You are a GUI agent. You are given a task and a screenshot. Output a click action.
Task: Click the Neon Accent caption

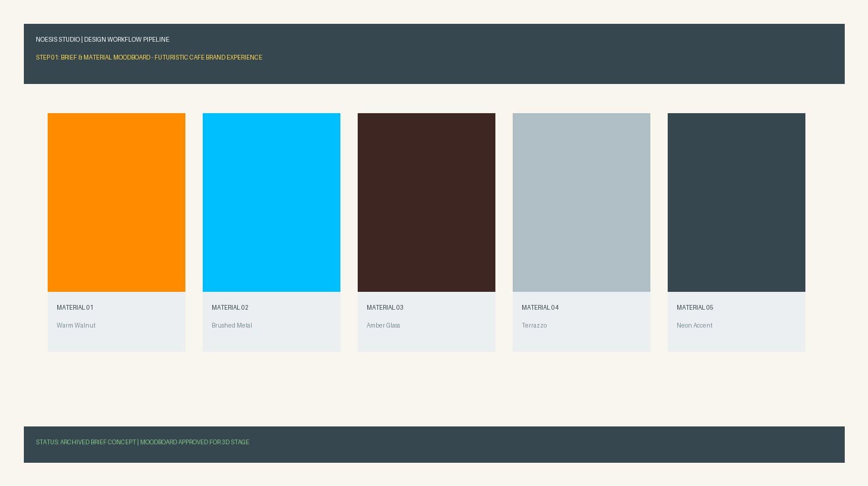(x=695, y=325)
